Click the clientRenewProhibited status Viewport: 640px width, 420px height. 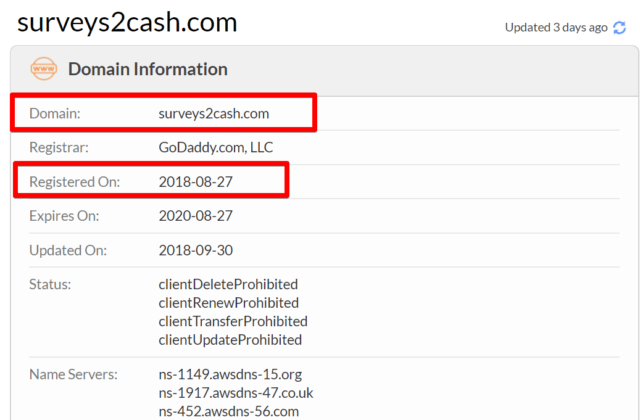(x=229, y=303)
